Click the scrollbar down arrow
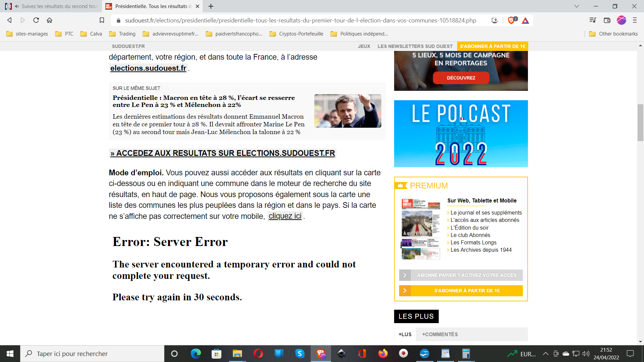 (x=640, y=342)
